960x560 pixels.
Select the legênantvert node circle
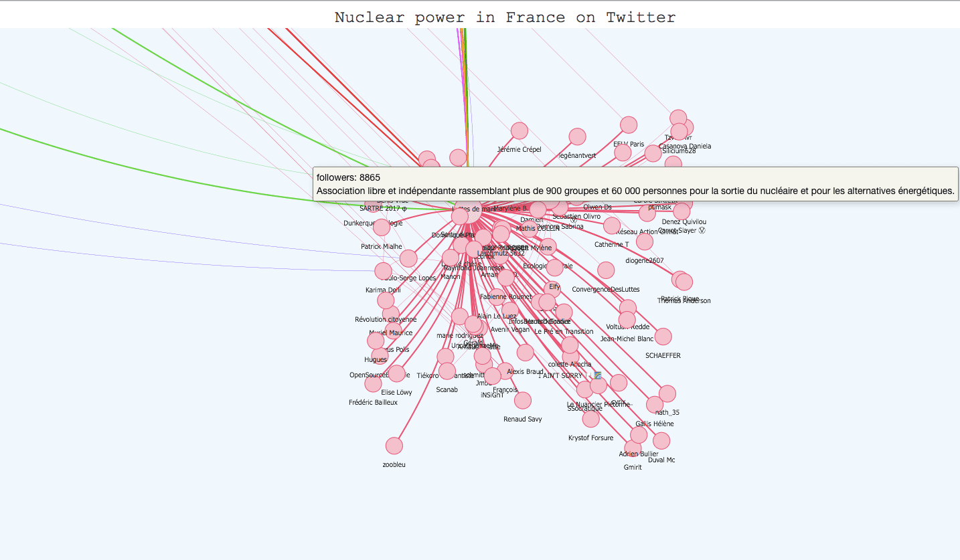pos(577,136)
